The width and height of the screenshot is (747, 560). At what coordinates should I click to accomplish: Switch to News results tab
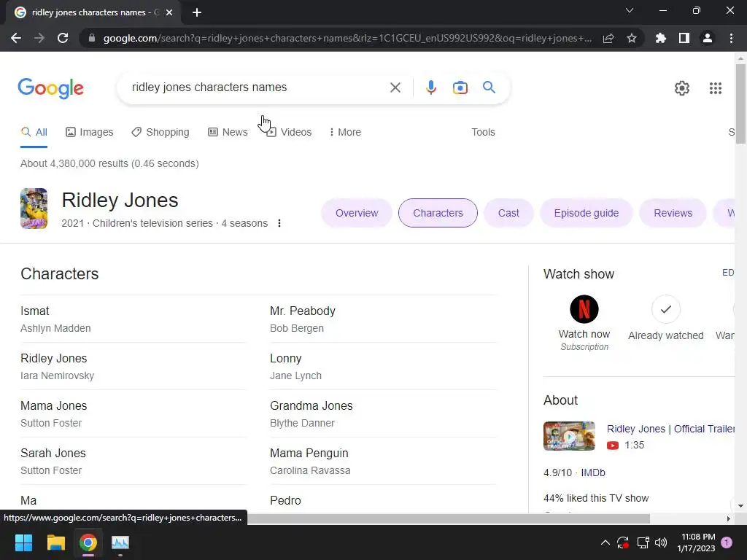pos(228,132)
